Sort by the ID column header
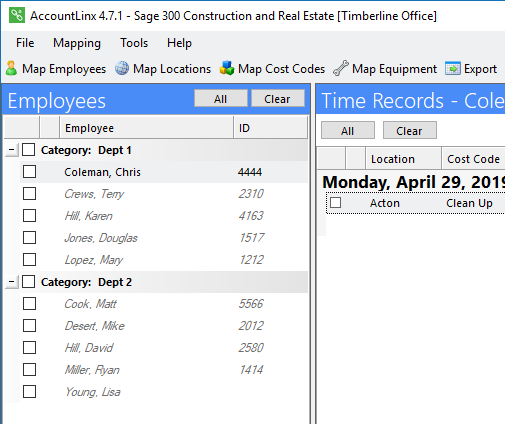 (x=270, y=128)
